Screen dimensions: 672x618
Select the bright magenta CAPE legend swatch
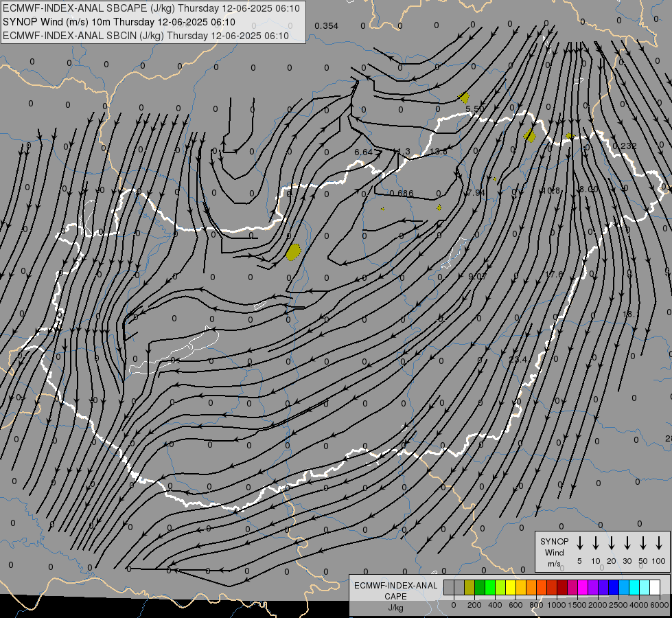[x=583, y=587]
